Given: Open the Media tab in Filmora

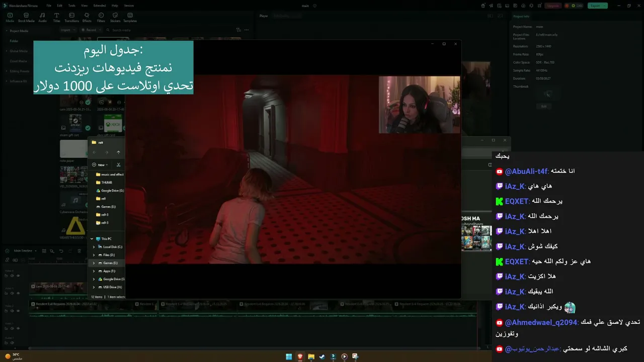Looking at the screenshot, I should (x=10, y=18).
